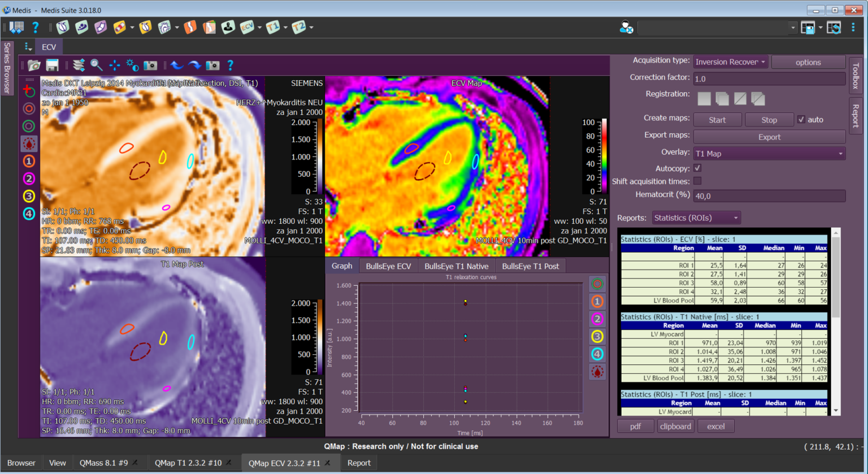Toggle the auto create maps checkbox
This screenshot has width=868, height=474.
(x=801, y=120)
